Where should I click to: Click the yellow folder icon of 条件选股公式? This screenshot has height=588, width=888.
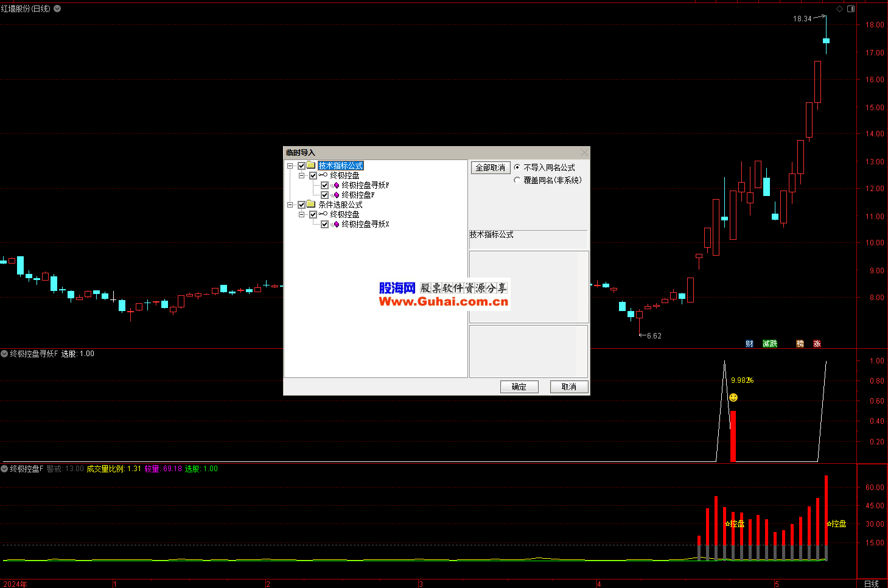coord(311,205)
